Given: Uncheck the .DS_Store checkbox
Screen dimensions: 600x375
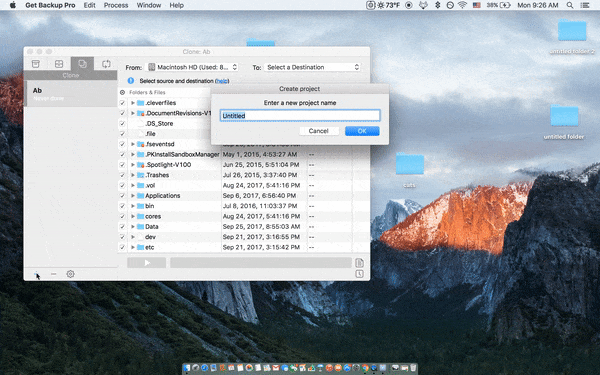Looking at the screenshot, I should 122,124.
